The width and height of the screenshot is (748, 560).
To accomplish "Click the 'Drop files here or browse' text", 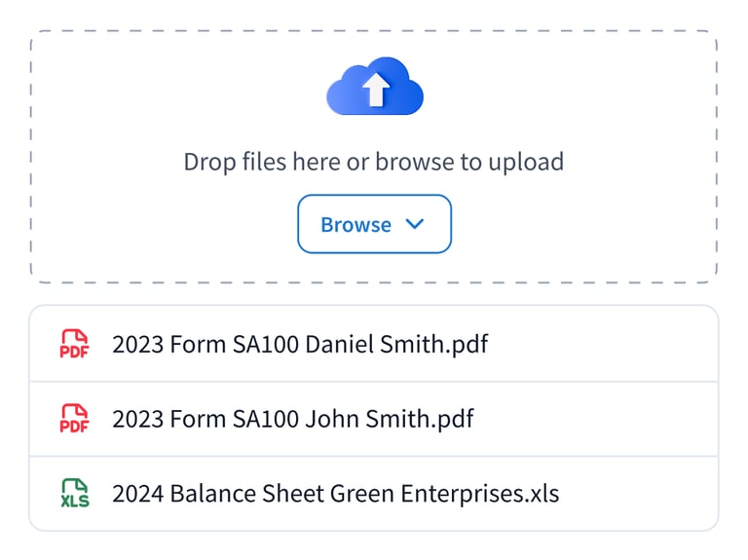I will point(292,162).
